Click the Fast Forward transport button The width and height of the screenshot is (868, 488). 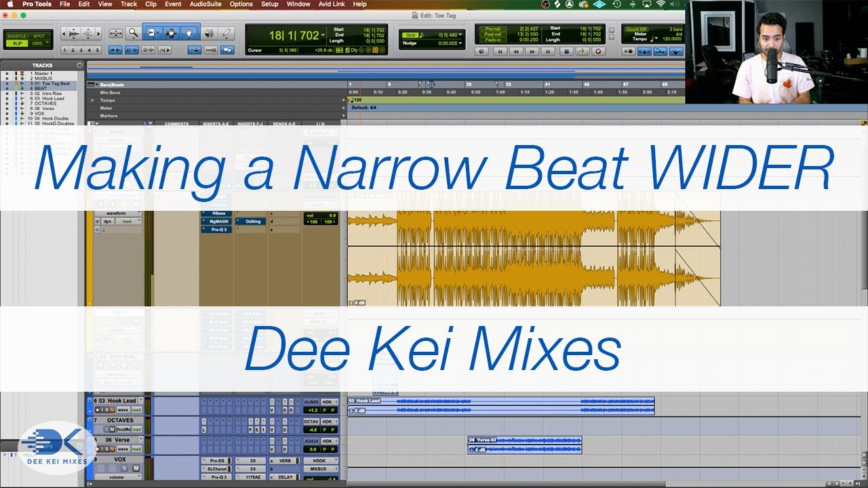(x=532, y=51)
